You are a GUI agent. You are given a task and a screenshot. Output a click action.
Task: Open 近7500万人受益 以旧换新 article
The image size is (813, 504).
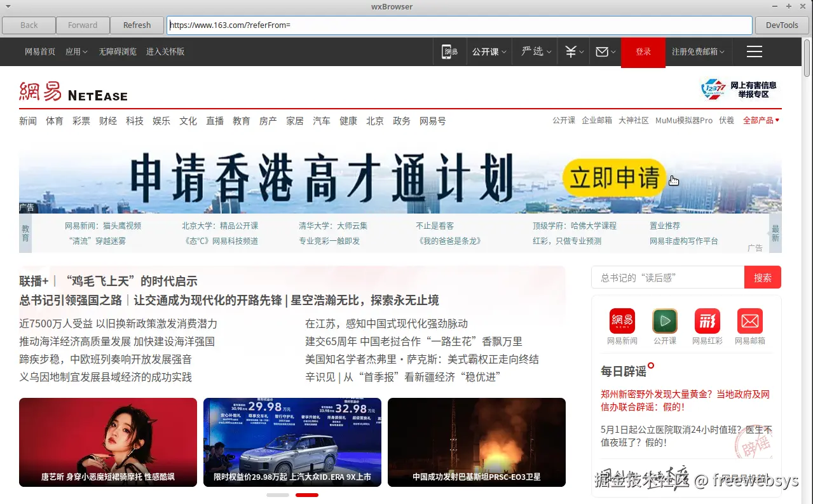(118, 324)
